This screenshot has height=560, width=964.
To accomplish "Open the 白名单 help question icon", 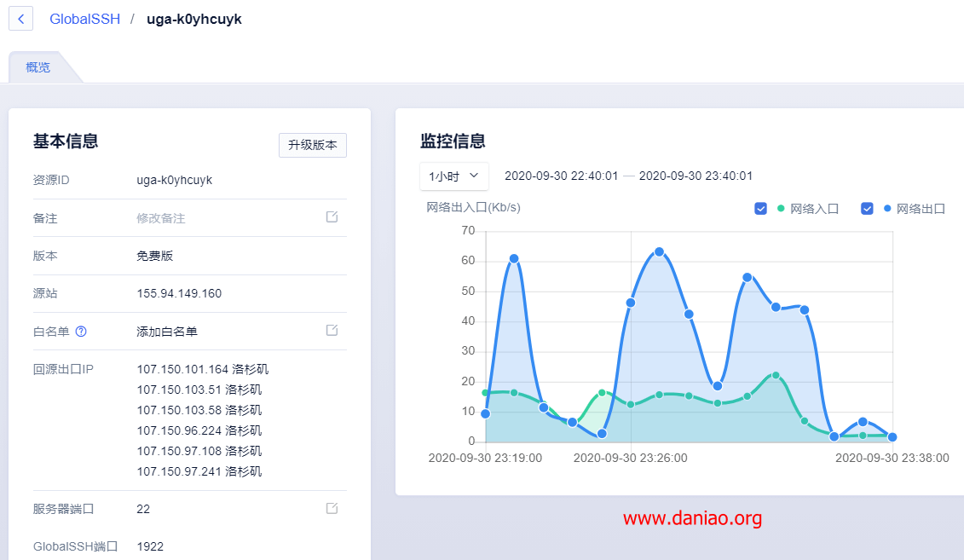I will click(x=80, y=332).
